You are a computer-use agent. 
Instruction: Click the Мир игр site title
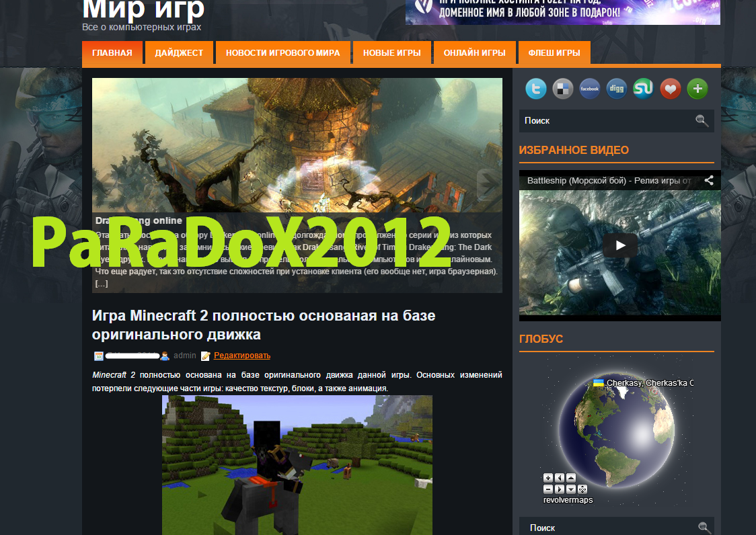[143, 9]
